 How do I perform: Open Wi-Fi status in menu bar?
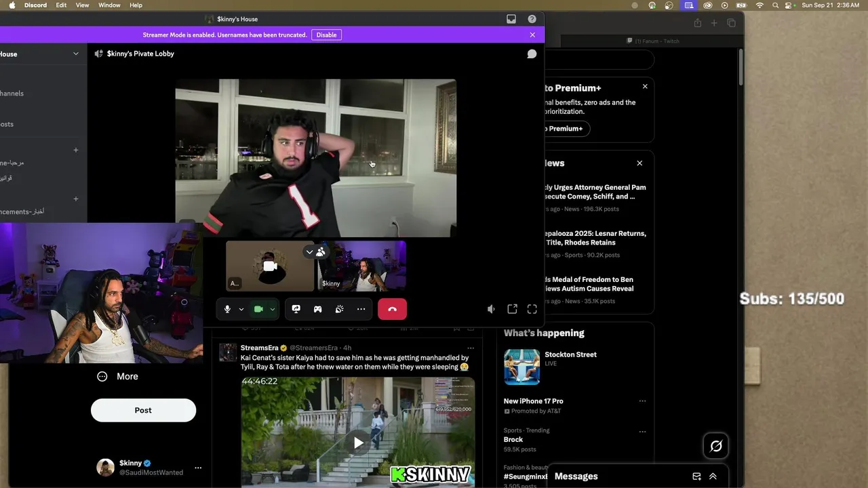point(759,5)
